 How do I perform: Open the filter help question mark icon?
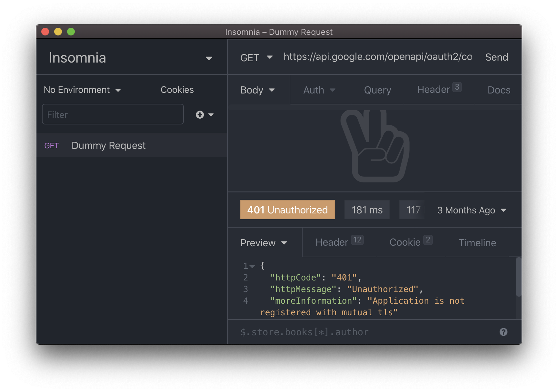(503, 332)
